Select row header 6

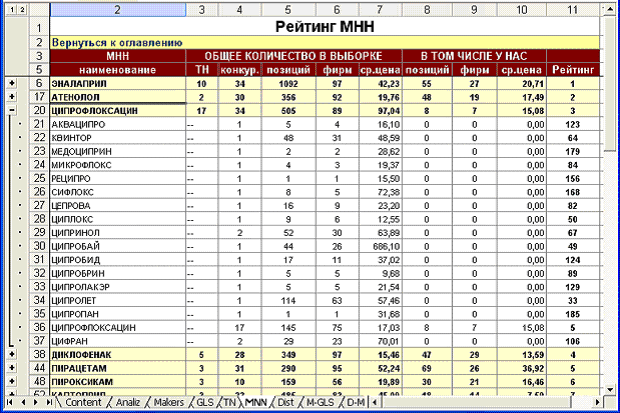coord(39,83)
